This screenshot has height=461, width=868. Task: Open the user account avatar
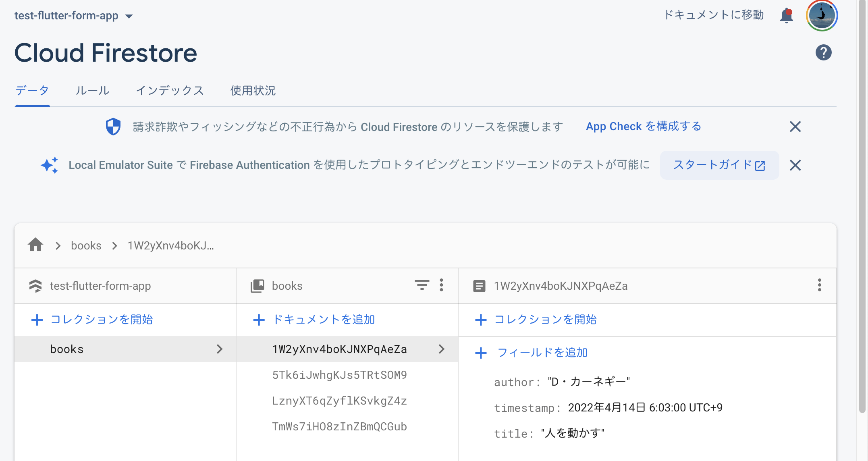[x=822, y=16]
